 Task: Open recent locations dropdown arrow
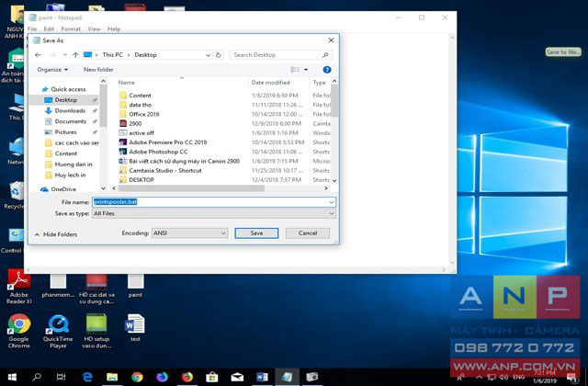(x=65, y=55)
